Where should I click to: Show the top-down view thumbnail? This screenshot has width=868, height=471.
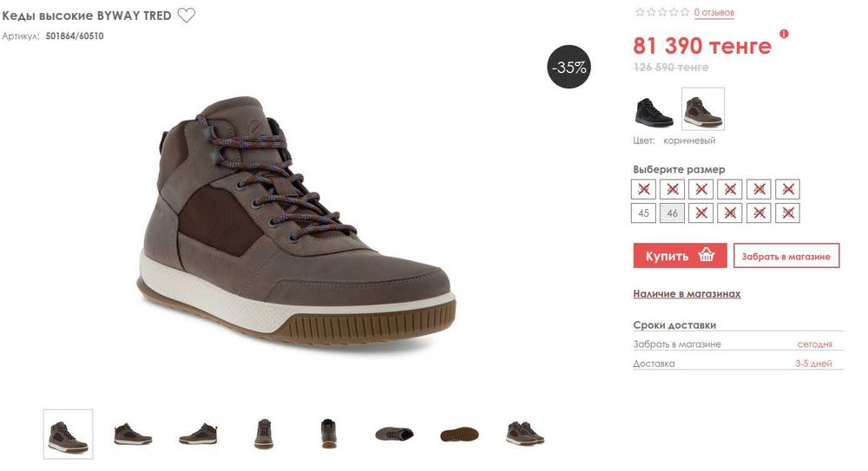pos(394,434)
